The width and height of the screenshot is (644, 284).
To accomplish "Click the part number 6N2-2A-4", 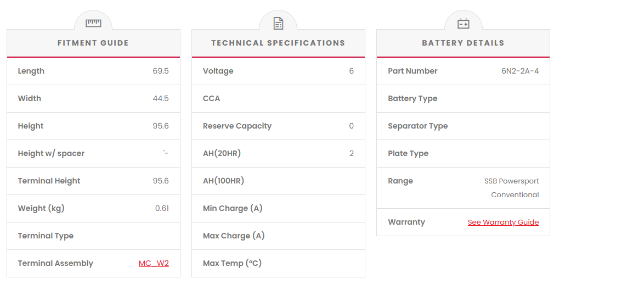I will pyautogui.click(x=520, y=71).
